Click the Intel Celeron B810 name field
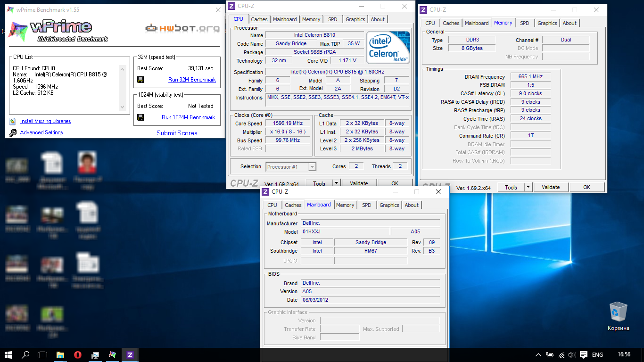644x362 pixels. click(x=314, y=35)
